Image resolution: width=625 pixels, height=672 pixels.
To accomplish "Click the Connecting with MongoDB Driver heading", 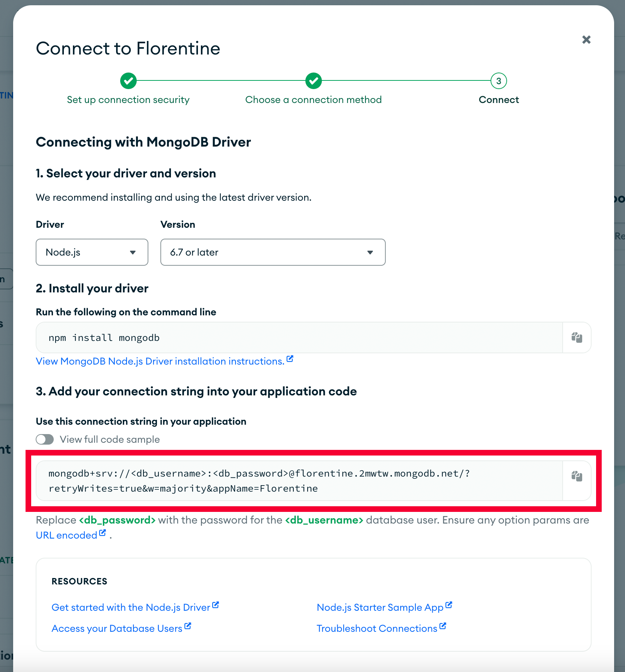I will point(143,142).
